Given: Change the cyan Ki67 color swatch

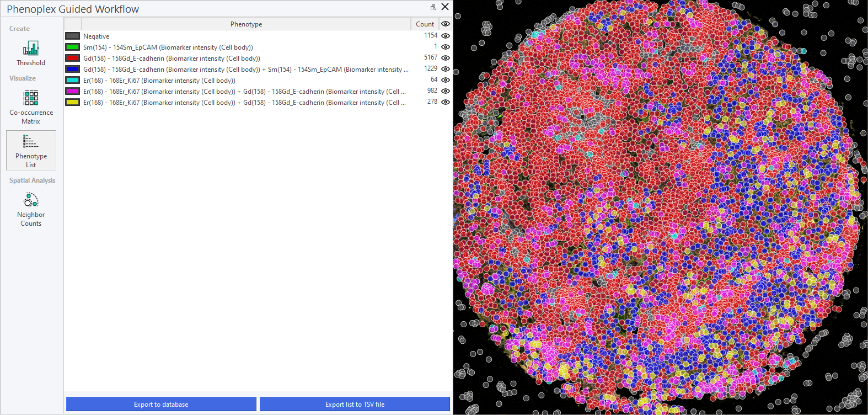Looking at the screenshot, I should (73, 80).
